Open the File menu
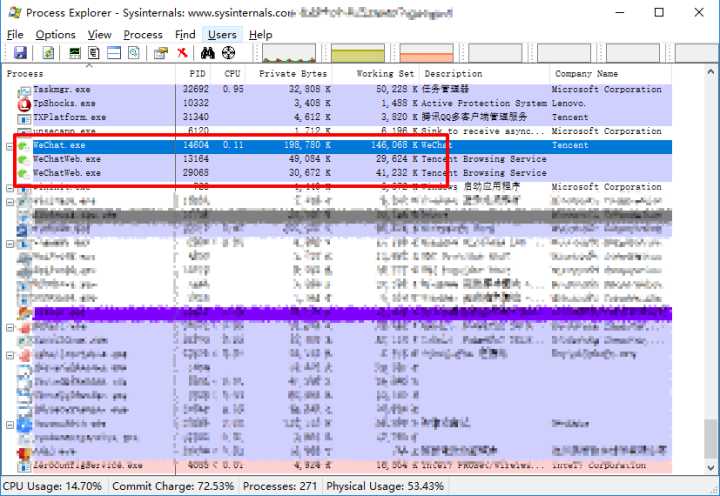The image size is (720, 496). (15, 35)
